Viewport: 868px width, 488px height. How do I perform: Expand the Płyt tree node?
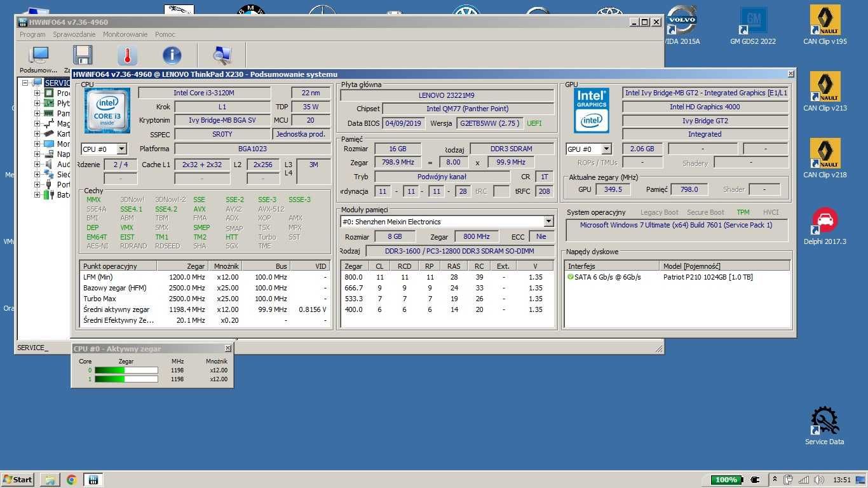37,103
